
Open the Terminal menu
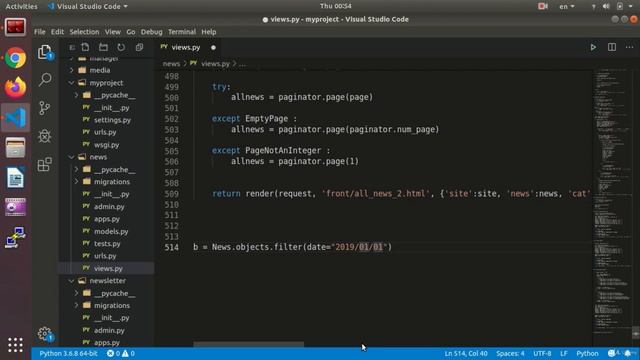pyautogui.click(x=182, y=32)
